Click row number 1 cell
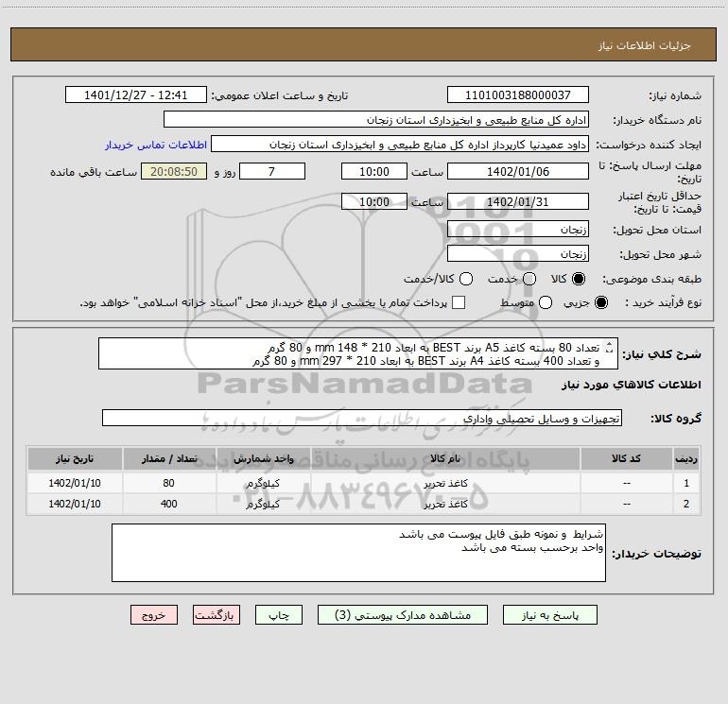 686,483
